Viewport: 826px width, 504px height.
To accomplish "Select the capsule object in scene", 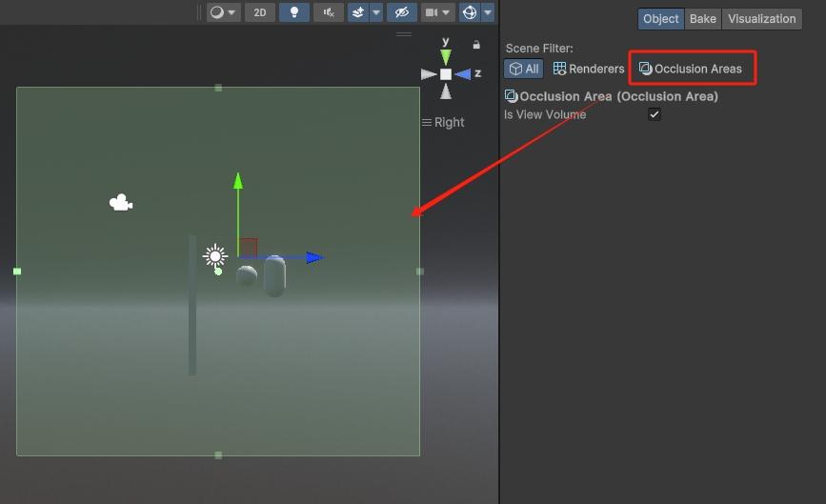I will (x=274, y=276).
